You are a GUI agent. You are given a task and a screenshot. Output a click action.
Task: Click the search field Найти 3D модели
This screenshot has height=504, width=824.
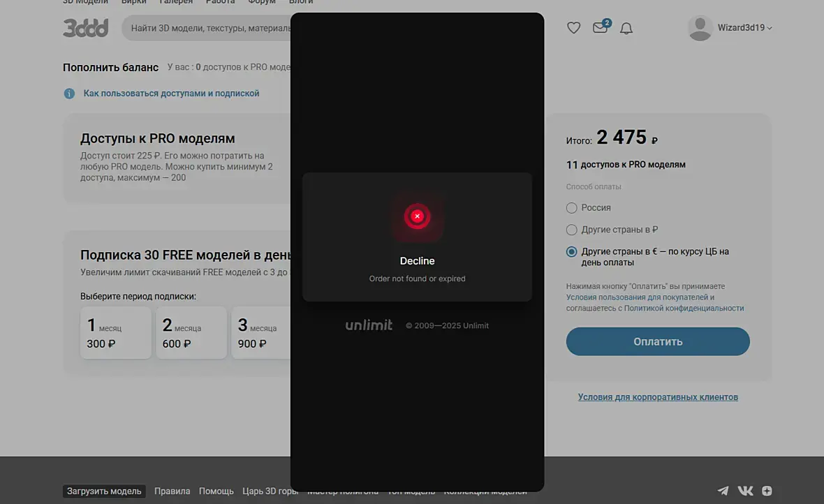click(x=206, y=28)
